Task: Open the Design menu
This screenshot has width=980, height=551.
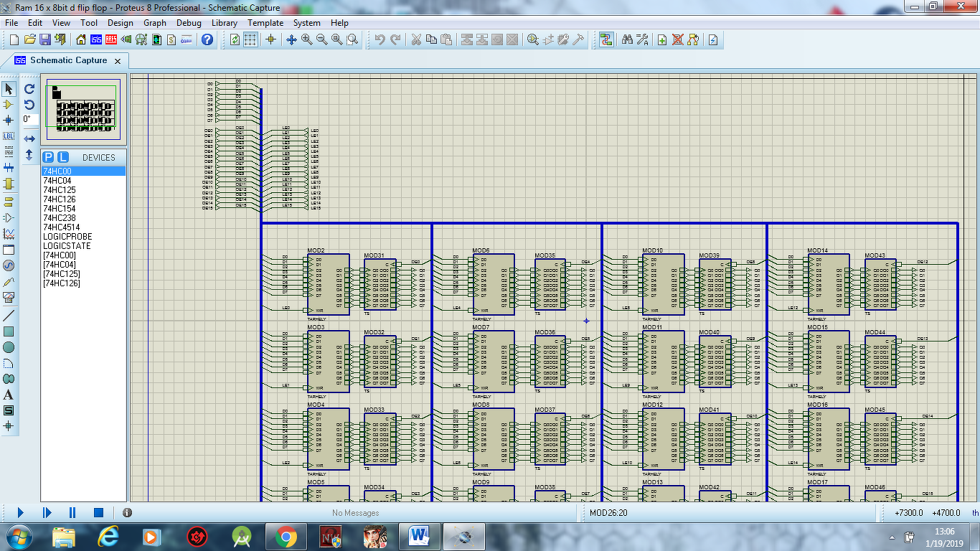Action: [x=121, y=23]
